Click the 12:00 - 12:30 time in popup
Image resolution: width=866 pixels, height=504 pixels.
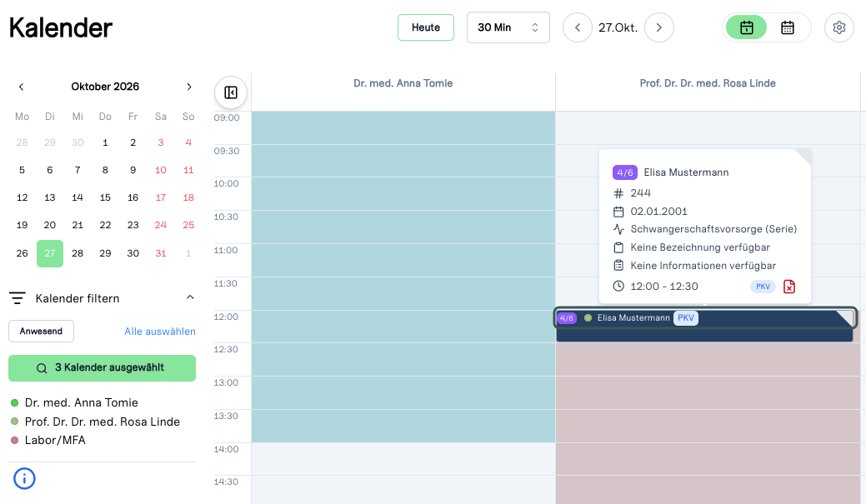click(664, 287)
